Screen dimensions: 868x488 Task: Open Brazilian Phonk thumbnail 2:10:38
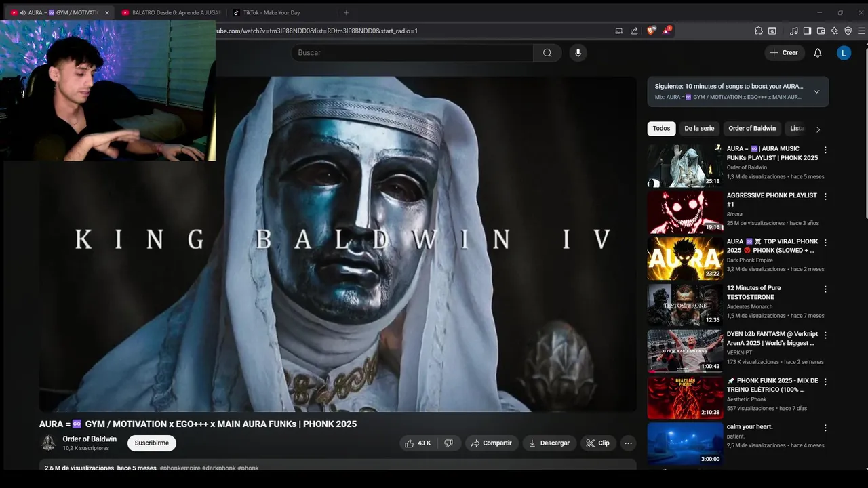(685, 397)
